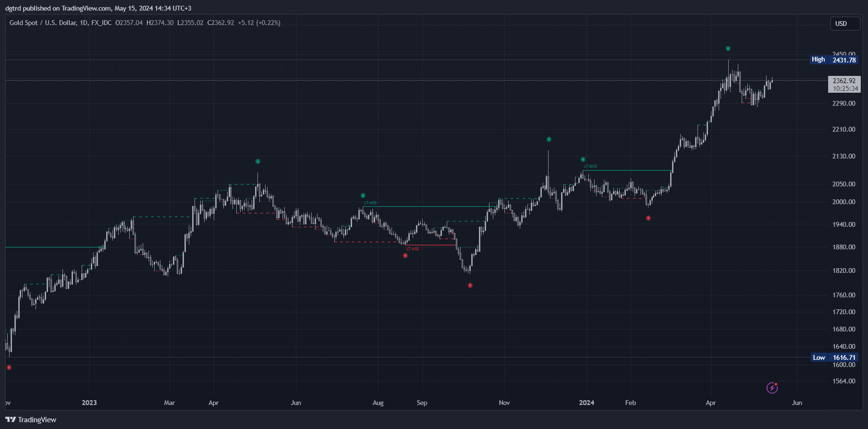Click the LT-BOS label text
This screenshot has height=429, width=868.
[x=590, y=167]
